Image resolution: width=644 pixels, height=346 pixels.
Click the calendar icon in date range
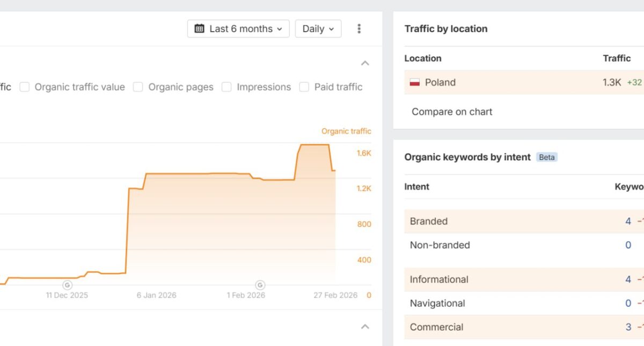[x=200, y=29]
